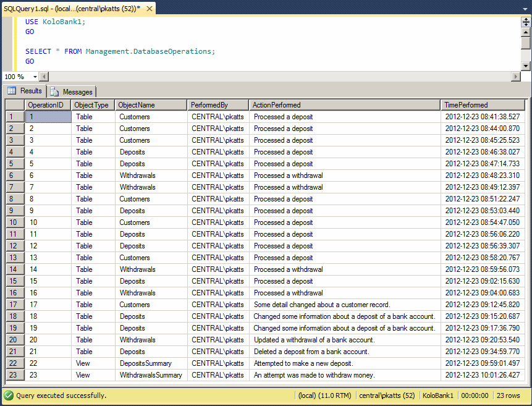Click the central\pkatts connection in status bar
Viewport: 532px width, 406px height.
pyautogui.click(x=387, y=395)
